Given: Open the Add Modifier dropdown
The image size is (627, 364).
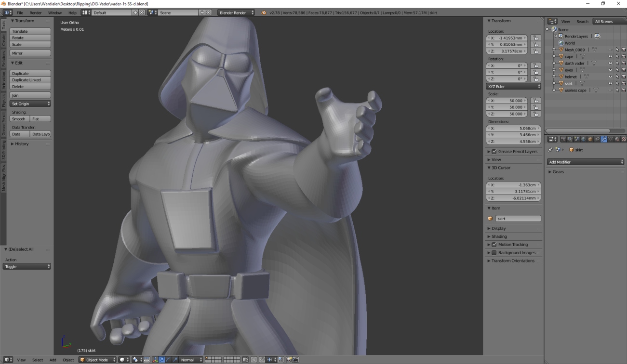Looking at the screenshot, I should point(586,162).
